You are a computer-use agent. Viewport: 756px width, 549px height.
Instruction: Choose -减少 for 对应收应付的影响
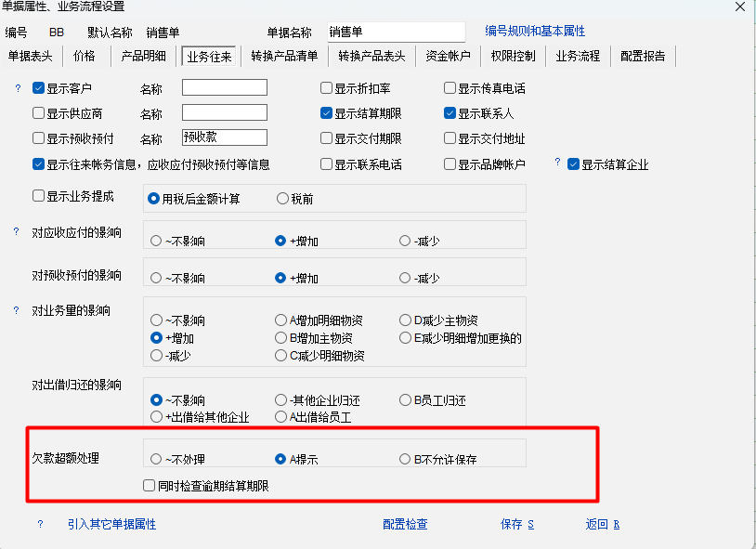click(x=405, y=241)
